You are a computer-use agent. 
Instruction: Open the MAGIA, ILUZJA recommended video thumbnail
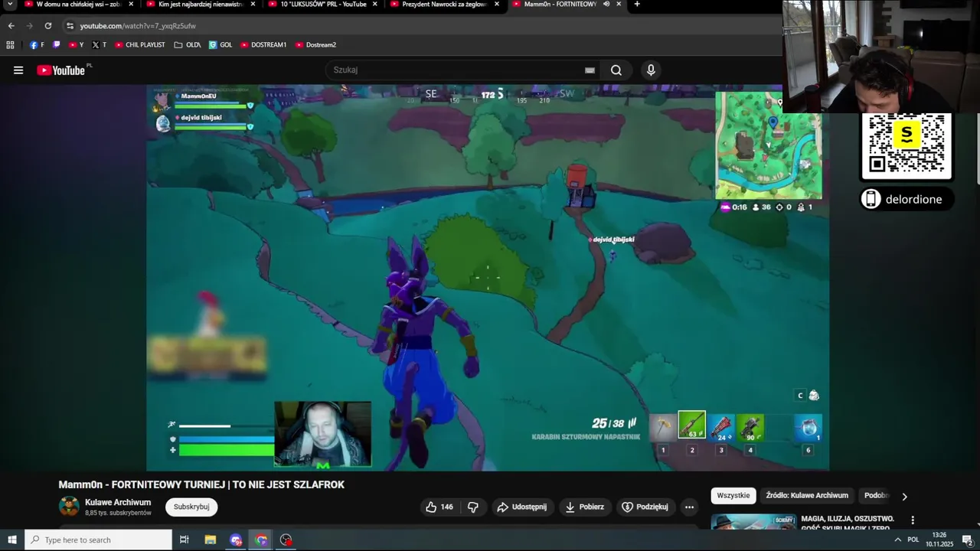point(753,522)
